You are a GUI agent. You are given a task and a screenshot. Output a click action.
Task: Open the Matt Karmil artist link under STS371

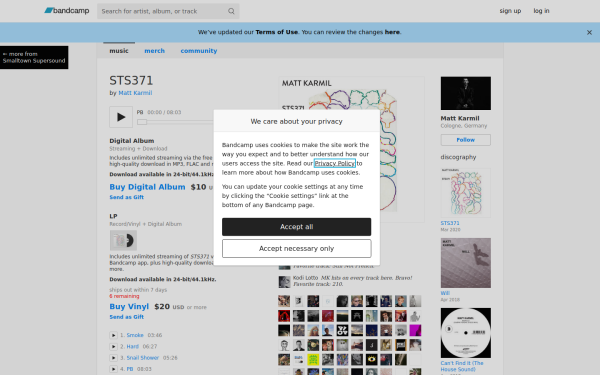(135, 93)
